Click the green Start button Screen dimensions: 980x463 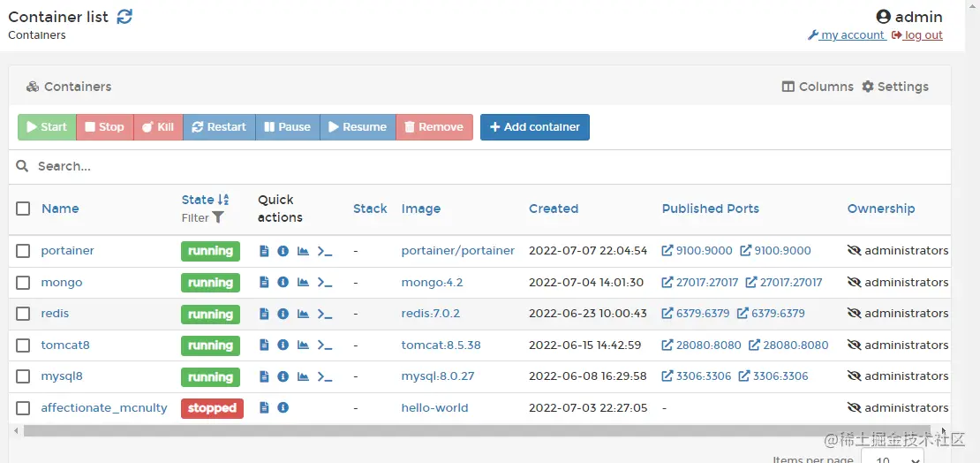tap(47, 127)
